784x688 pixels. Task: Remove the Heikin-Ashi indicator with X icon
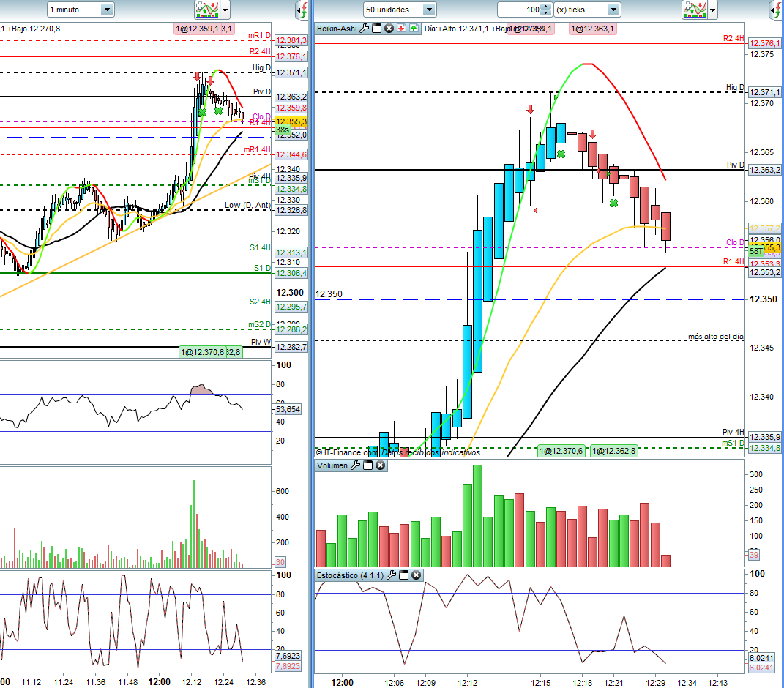[389, 29]
